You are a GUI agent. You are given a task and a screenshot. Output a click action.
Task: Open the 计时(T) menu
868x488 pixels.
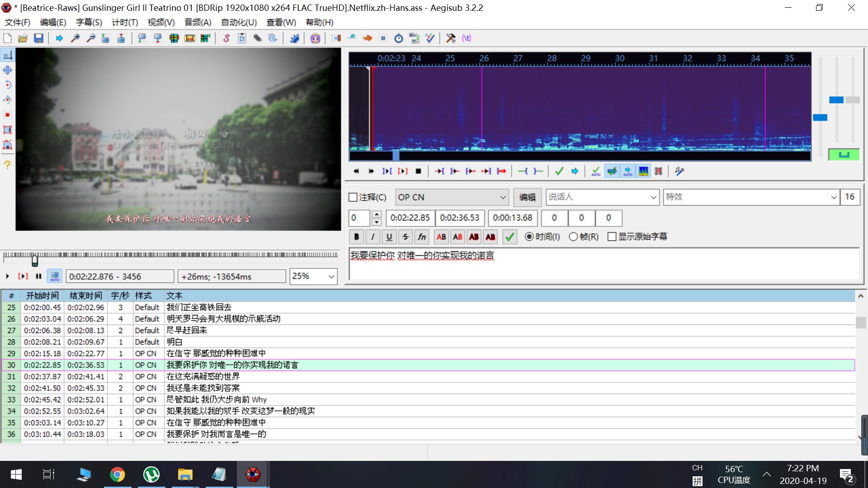pos(124,23)
